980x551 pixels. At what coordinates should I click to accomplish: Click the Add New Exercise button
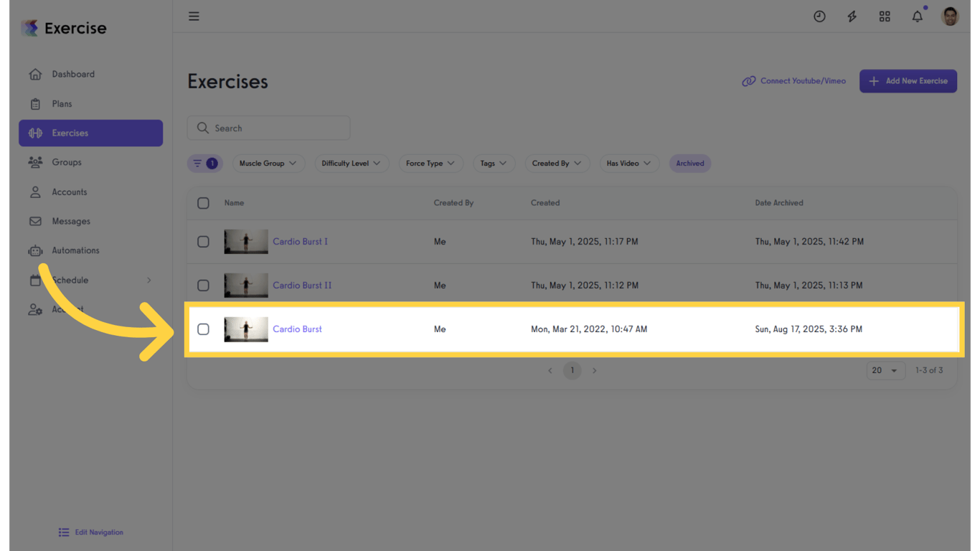click(908, 81)
